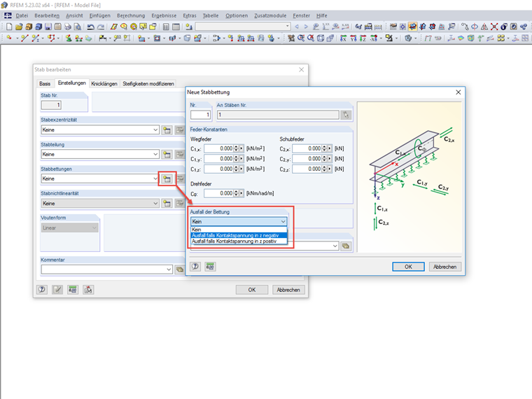Viewport: 532px width, 399px height.
Task: Click help icon in Neue Stabbettung dialog
Action: tap(195, 266)
